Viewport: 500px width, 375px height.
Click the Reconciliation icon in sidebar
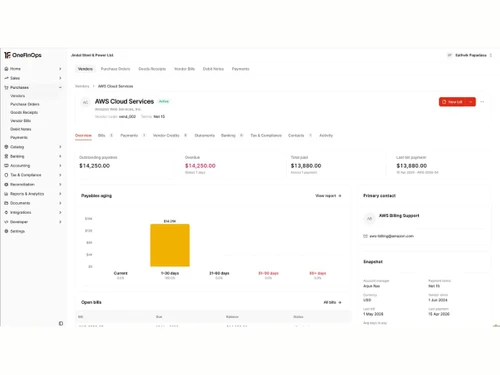click(x=6, y=184)
